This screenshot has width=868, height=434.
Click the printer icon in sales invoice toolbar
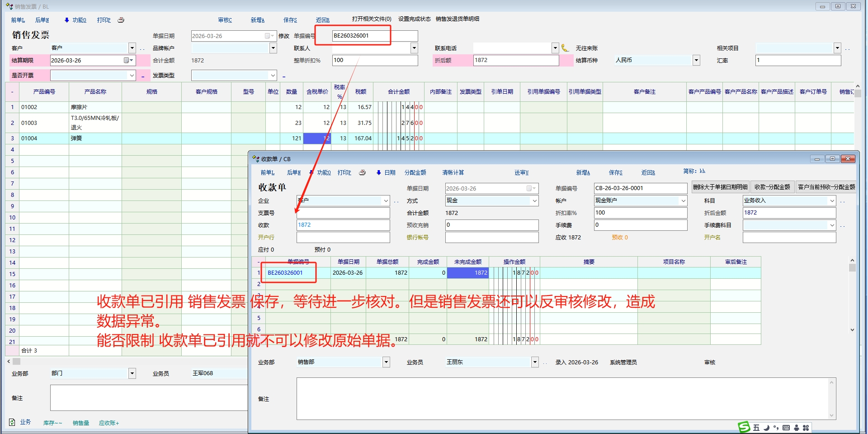pyautogui.click(x=121, y=20)
